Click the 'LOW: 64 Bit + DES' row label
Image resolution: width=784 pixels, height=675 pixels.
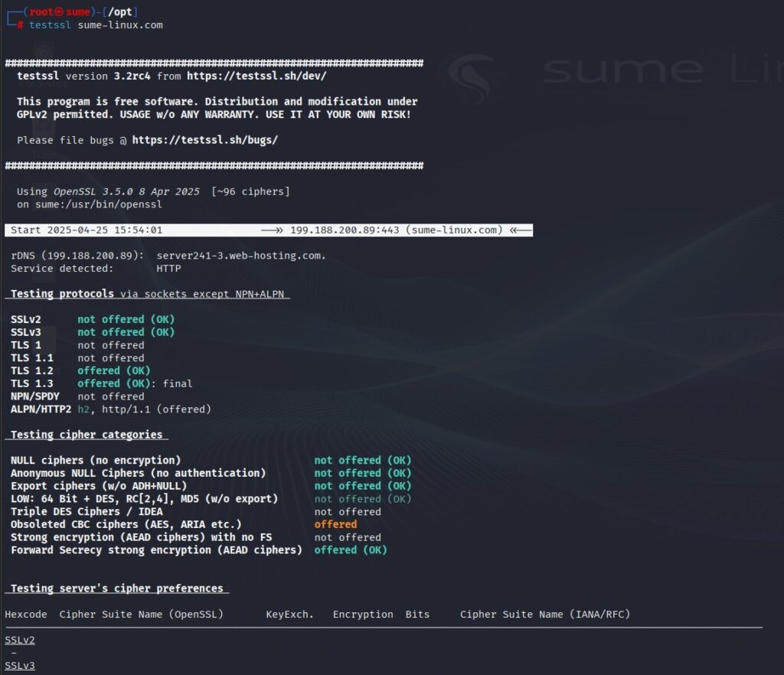click(x=145, y=499)
